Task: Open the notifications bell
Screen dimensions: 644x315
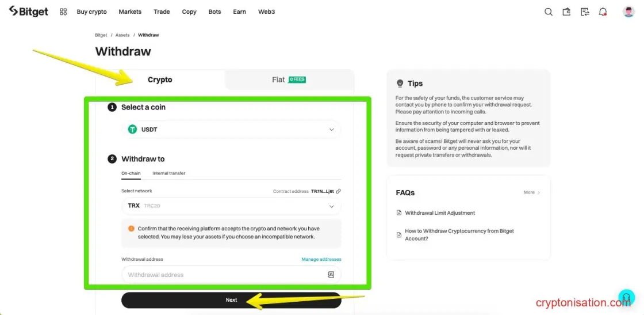Action: (x=603, y=12)
